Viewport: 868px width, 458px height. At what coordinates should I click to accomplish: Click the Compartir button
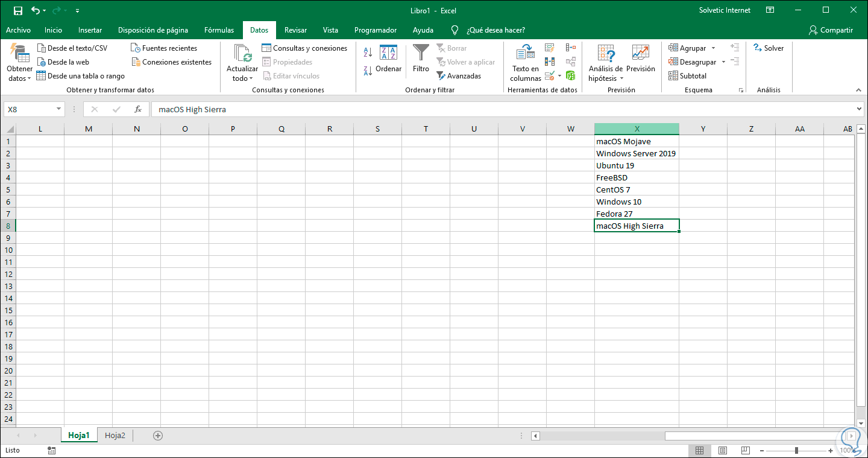[831, 30]
